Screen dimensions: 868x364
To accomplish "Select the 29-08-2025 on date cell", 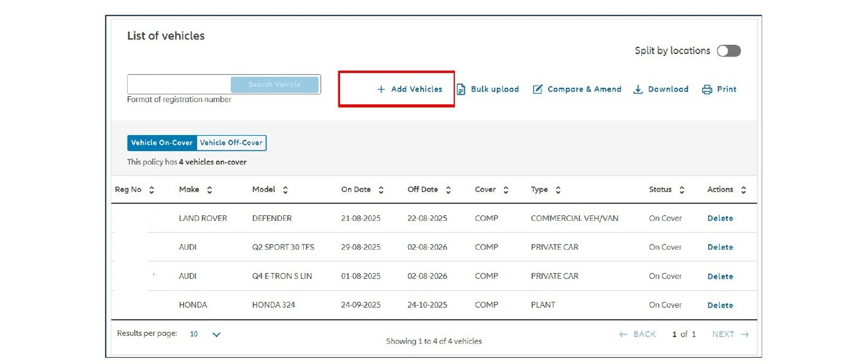I will pos(361,247).
